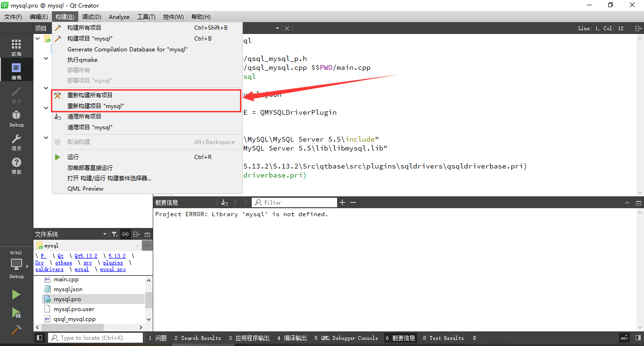The height and width of the screenshot is (346, 644).
Task: Open the filter icon in 文件系统 panel
Action: 115,234
